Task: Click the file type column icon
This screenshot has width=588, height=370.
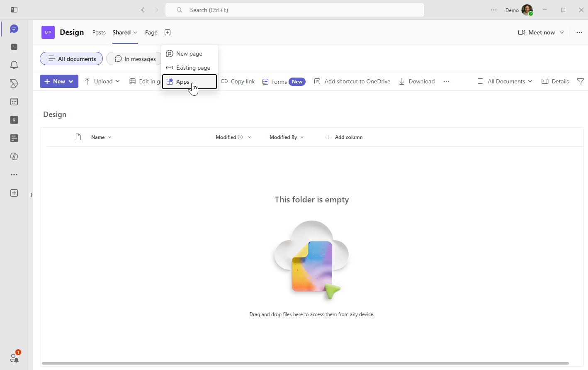Action: click(78, 137)
